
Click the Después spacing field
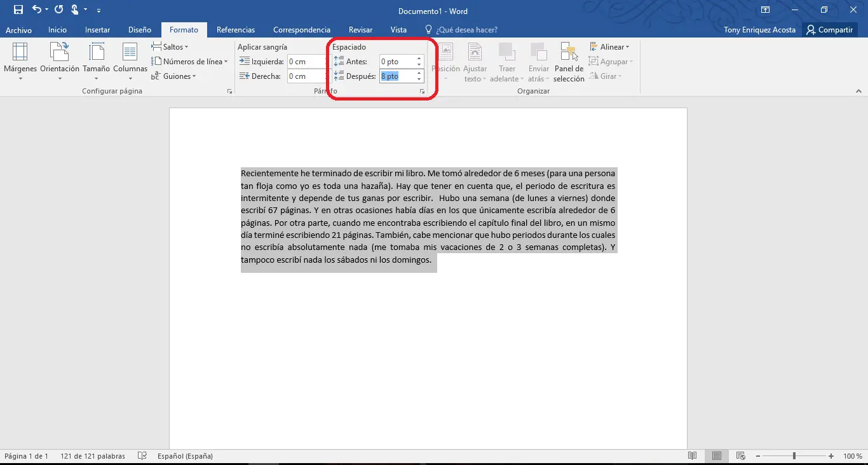coord(397,76)
